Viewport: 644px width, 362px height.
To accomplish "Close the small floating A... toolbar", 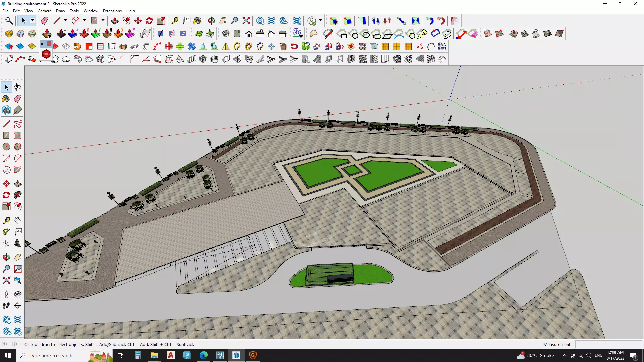I will [x=49, y=44].
